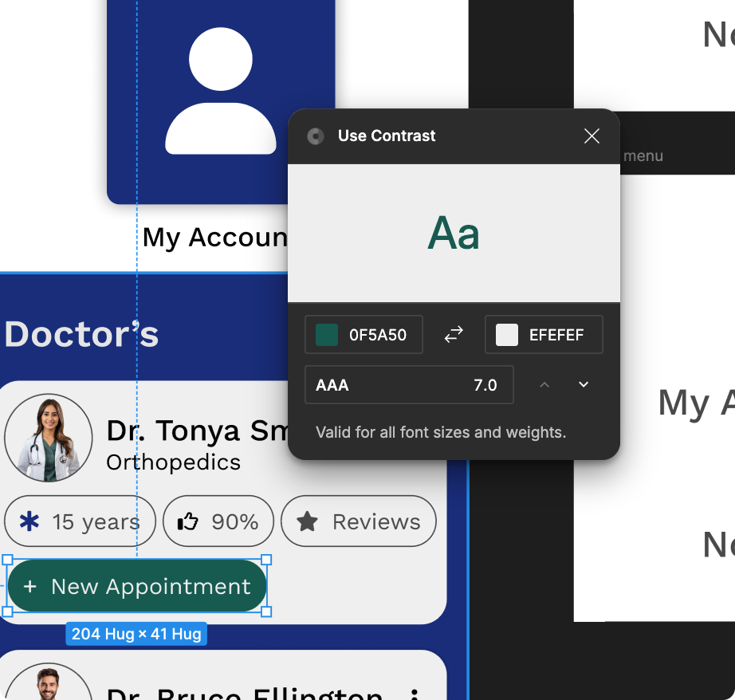Open the EFEFEF background color swatch
The height and width of the screenshot is (700, 735).
pyautogui.click(x=507, y=335)
